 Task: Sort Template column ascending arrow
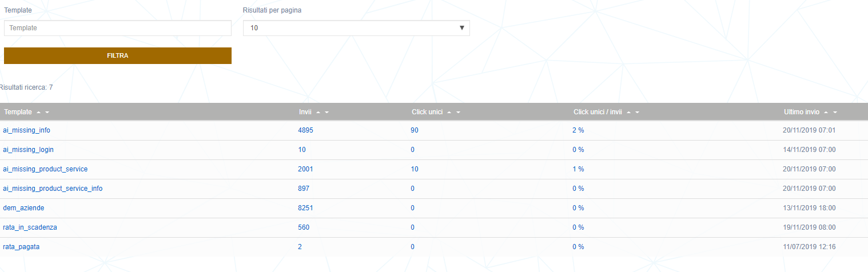pyautogui.click(x=38, y=113)
